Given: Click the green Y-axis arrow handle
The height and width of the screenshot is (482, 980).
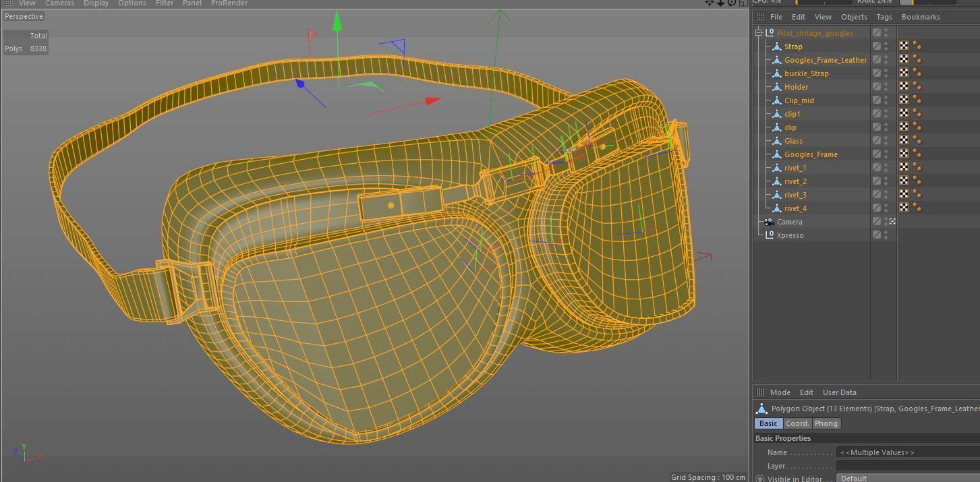Looking at the screenshot, I should point(337,21).
